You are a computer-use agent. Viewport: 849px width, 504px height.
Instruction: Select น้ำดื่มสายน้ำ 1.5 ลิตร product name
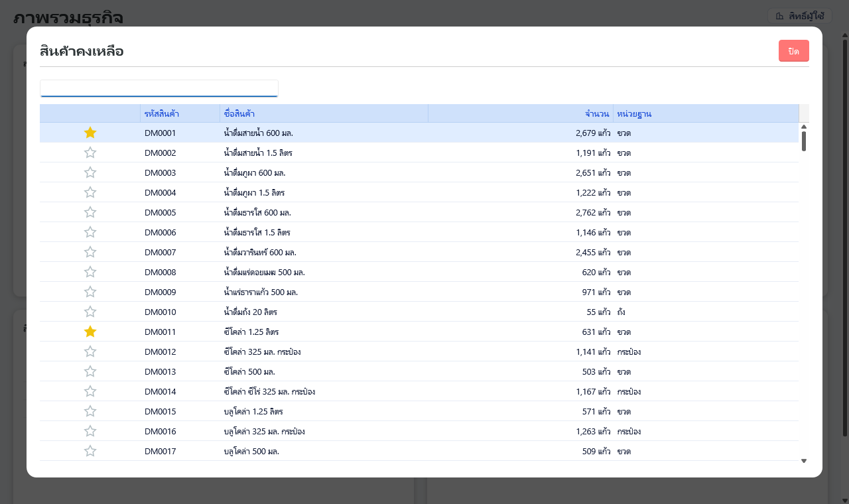258,153
